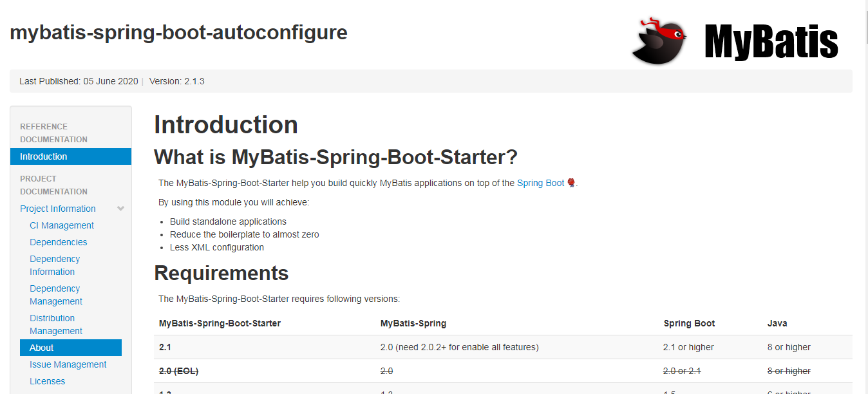Open Dependency Information in sidebar

click(55, 265)
